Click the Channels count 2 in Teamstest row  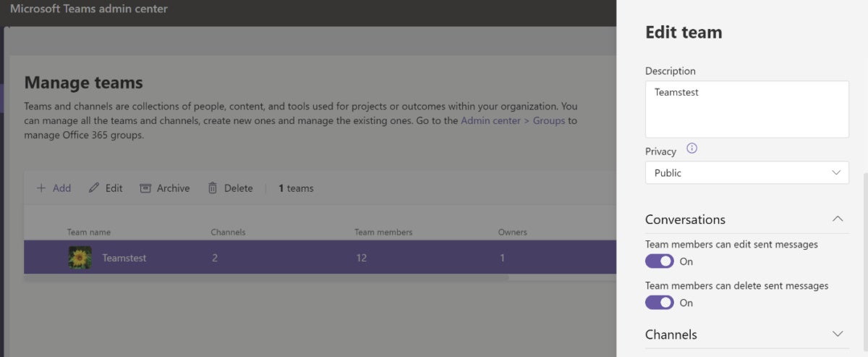point(215,258)
